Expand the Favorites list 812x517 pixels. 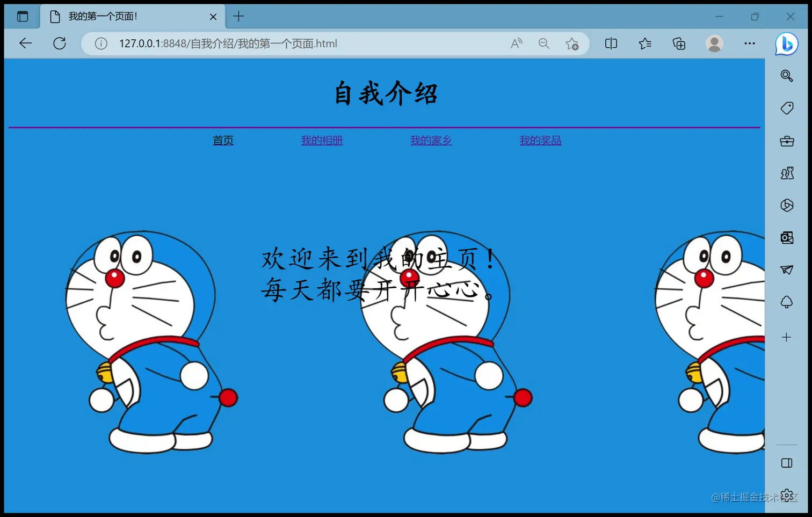[x=644, y=43]
